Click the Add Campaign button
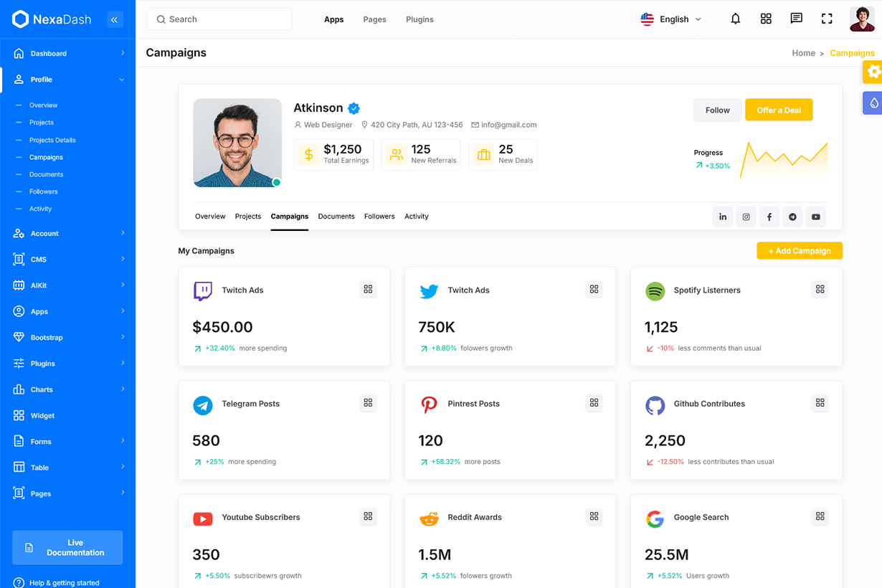 [799, 251]
